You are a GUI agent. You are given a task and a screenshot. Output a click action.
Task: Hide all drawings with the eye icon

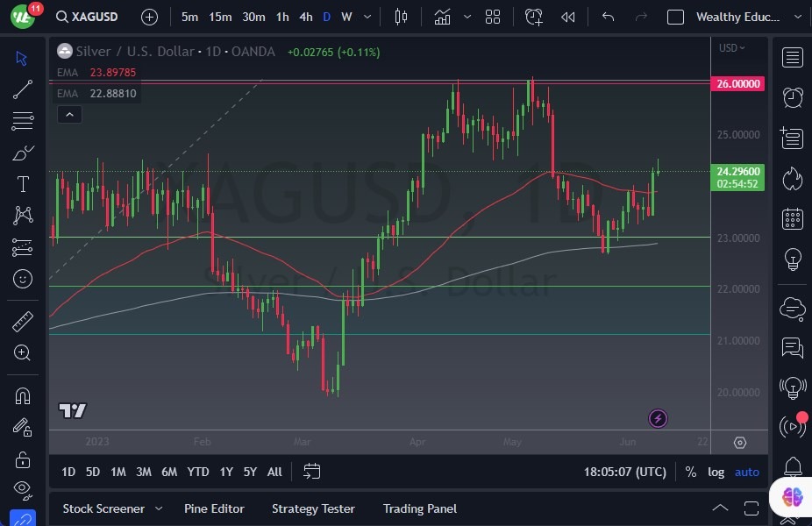pos(22,489)
